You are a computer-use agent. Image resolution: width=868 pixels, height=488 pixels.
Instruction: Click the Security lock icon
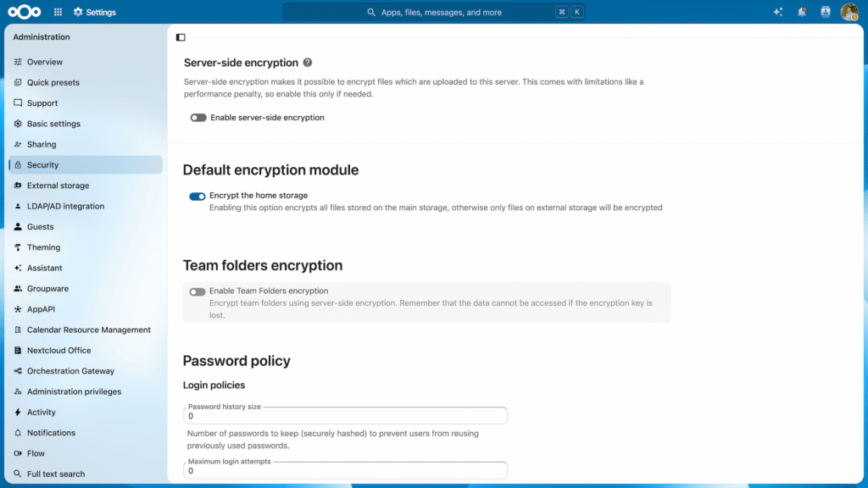pyautogui.click(x=18, y=165)
